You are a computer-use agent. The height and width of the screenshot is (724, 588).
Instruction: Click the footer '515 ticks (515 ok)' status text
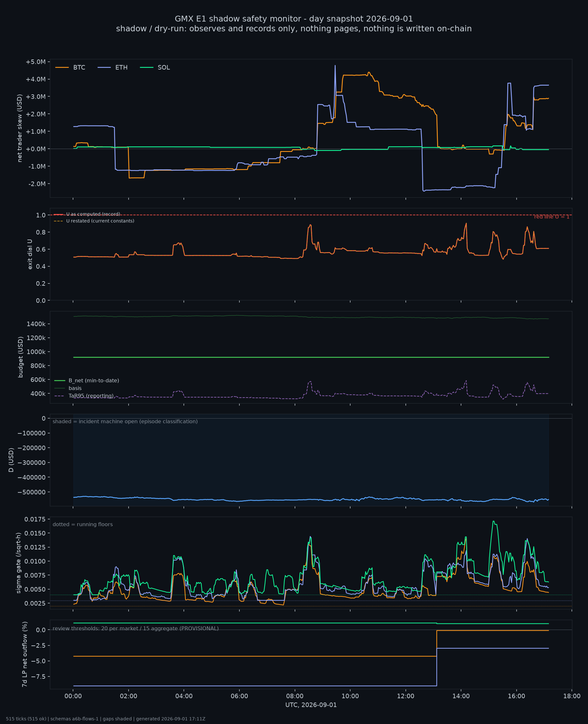coord(26,719)
